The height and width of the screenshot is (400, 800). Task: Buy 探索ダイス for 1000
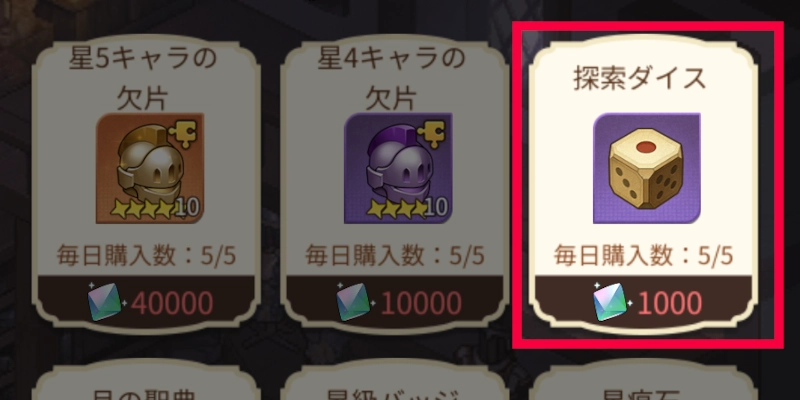643,302
